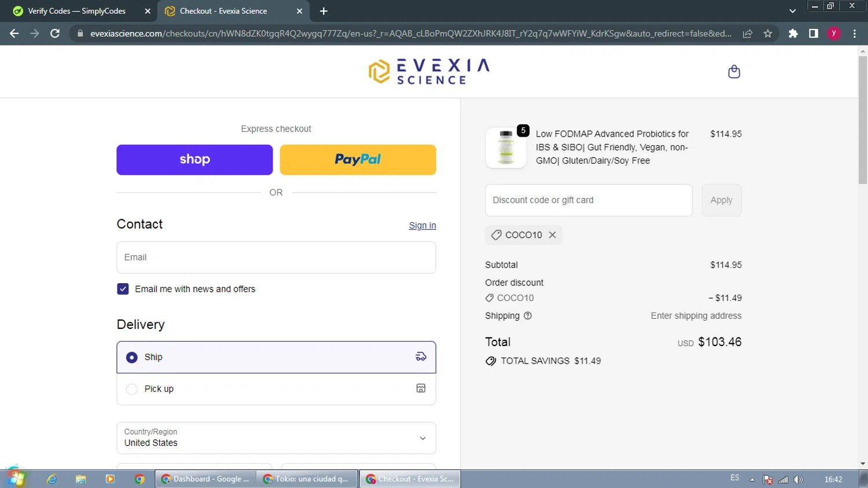
Task: Switch to Dashboard - Google taskbar window
Action: point(205,479)
